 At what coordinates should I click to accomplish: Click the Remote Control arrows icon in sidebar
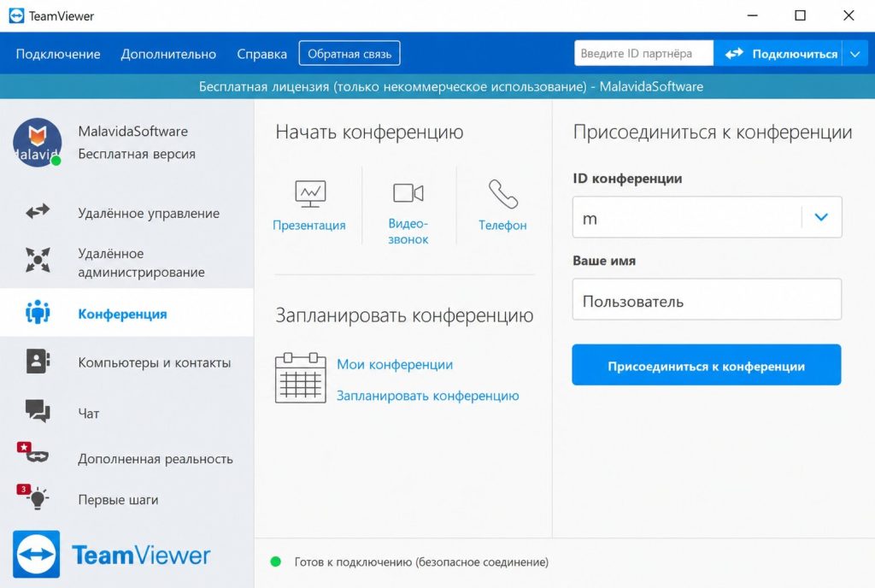click(x=38, y=211)
